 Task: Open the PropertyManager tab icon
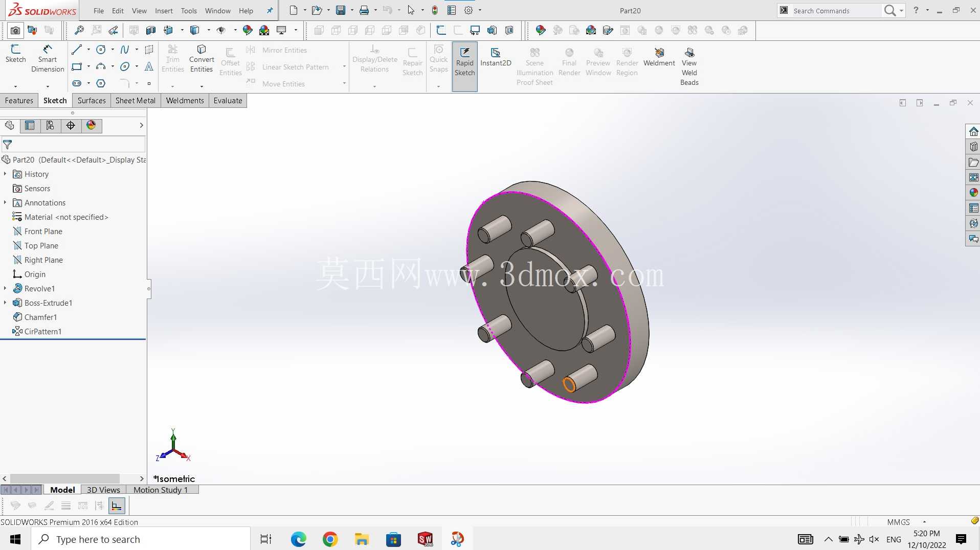point(30,126)
